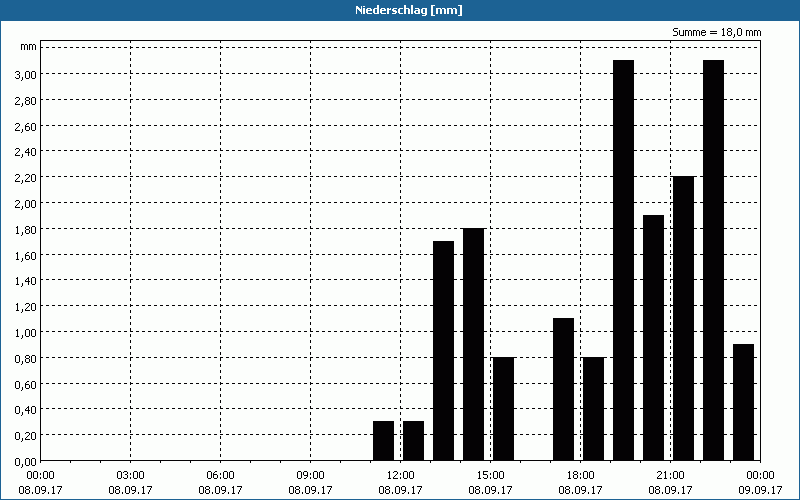Image resolution: width=800 pixels, height=500 pixels.
Task: Click the 3,10 mm bar for the 19:00 hour
Action: click(623, 260)
